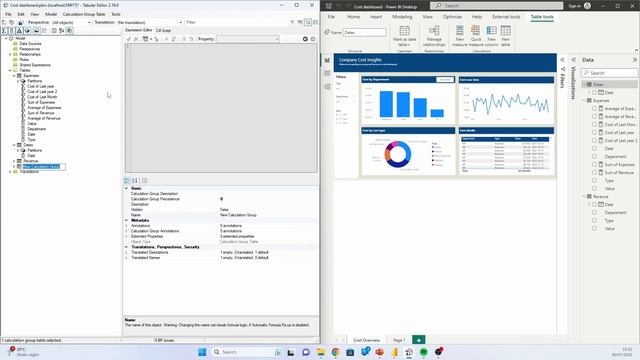This screenshot has width=640, height=360.
Task: Check the Average of Expenses measure checkbox
Action: click(x=594, y=109)
